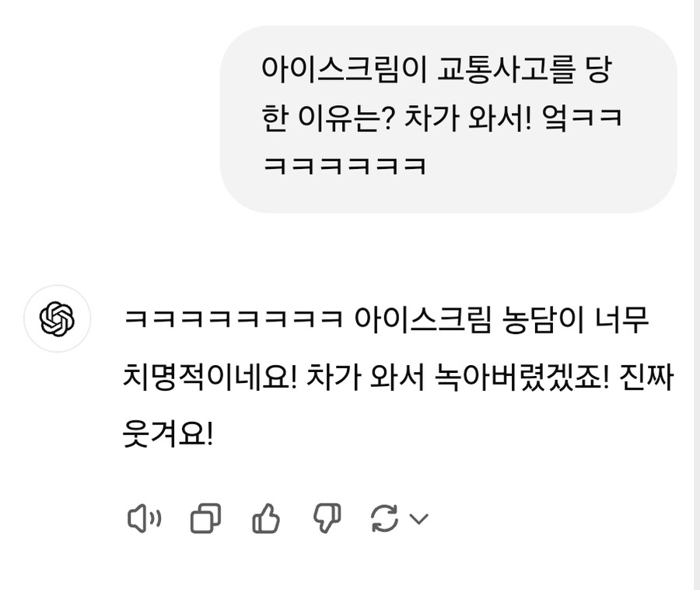Image resolution: width=700 pixels, height=590 pixels.
Task: Click the line starting with 아이스크림이 교통사고를
Action: click(x=436, y=70)
